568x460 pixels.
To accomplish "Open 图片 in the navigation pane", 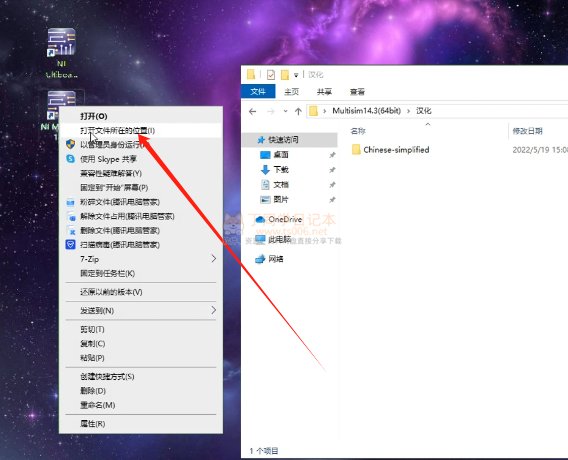I will [x=281, y=199].
